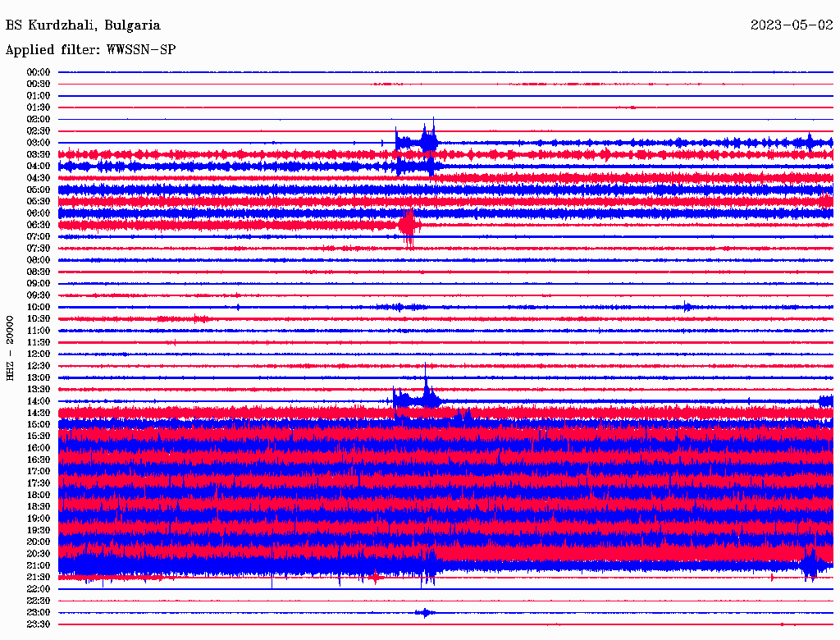Click the 17:00 time label

point(39,472)
